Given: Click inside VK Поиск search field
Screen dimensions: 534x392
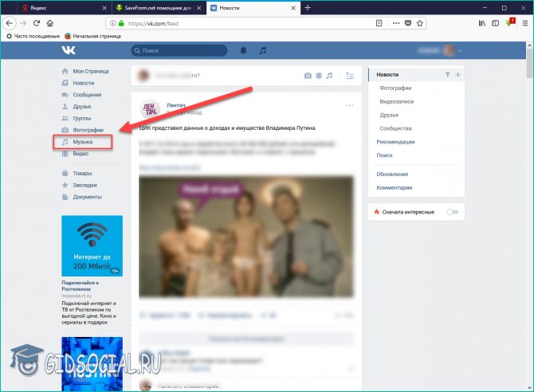Looking at the screenshot, I should pos(179,50).
